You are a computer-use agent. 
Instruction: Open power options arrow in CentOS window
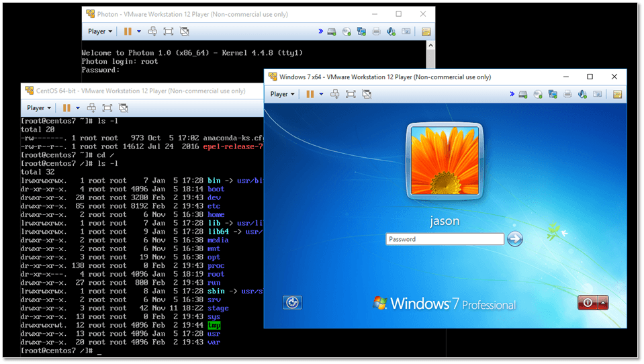click(x=78, y=107)
